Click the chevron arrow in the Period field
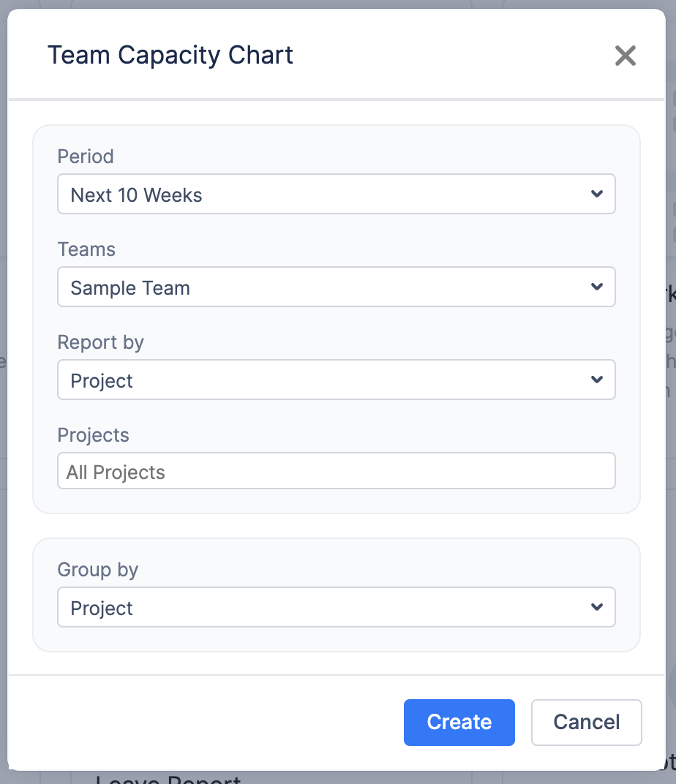676x784 pixels. (597, 195)
